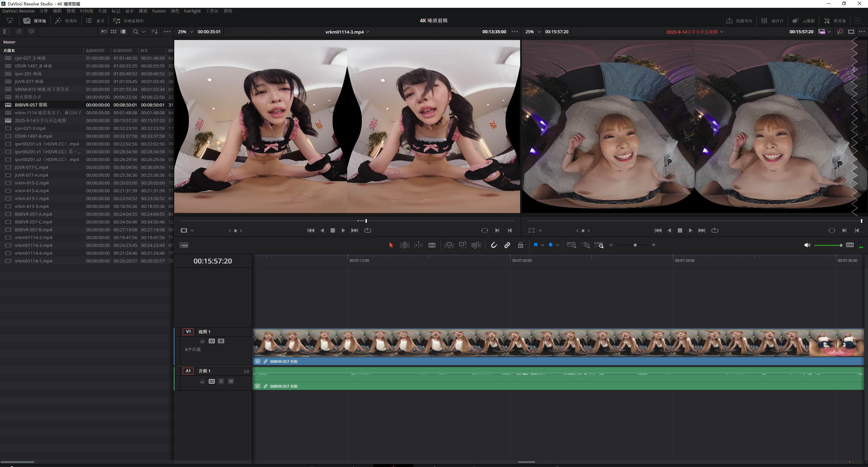Screen dimensions: 868x467
Task: Jump to first frame in timeline viewer
Action: click(x=658, y=230)
